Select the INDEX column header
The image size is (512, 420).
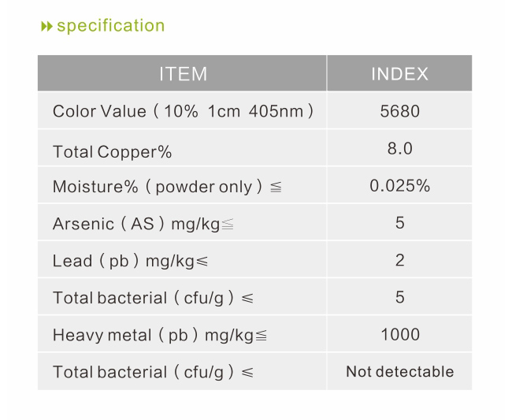point(399,73)
